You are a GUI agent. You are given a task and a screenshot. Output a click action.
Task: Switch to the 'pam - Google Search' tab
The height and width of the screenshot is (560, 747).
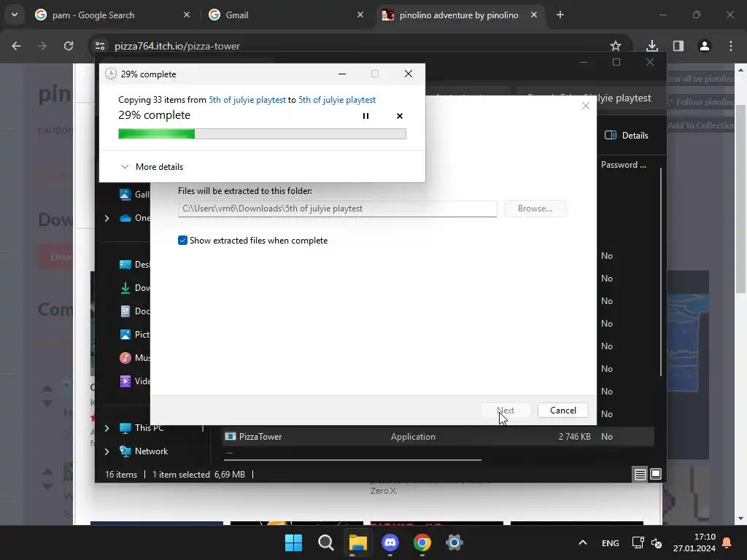(112, 15)
